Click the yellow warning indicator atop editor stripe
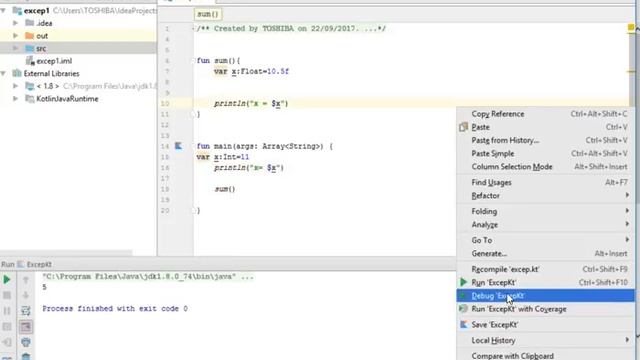640x360 pixels. (631, 27)
